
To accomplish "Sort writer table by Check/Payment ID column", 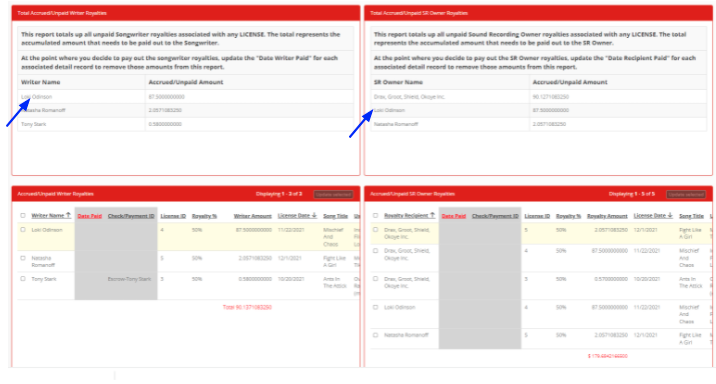I will (131, 216).
